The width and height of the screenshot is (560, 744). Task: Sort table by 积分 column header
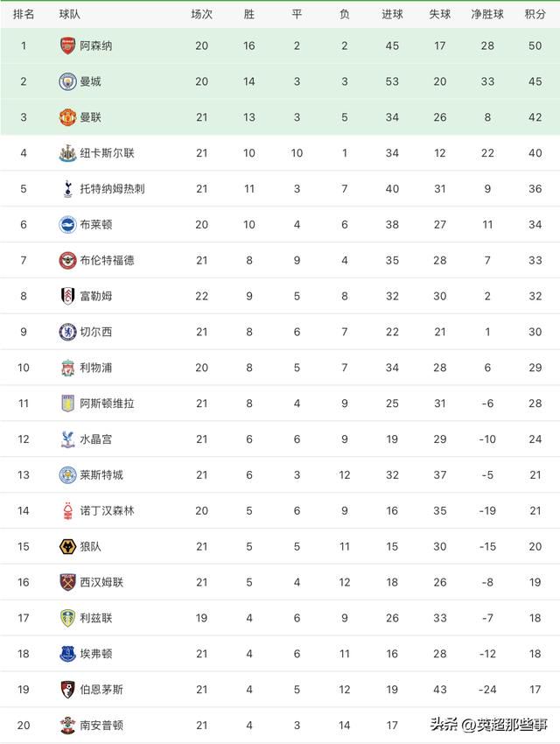click(x=535, y=14)
